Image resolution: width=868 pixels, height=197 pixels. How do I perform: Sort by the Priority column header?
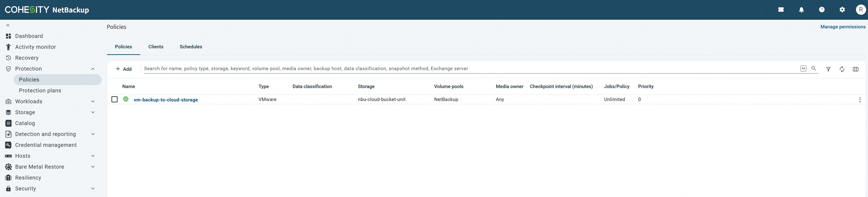[x=646, y=86]
